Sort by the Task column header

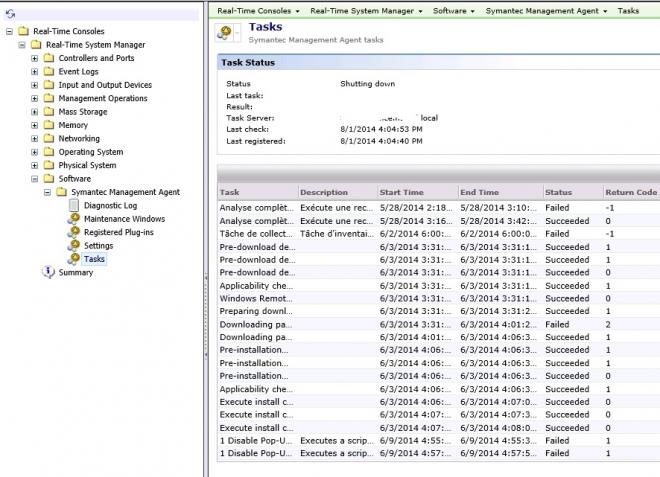click(x=258, y=192)
